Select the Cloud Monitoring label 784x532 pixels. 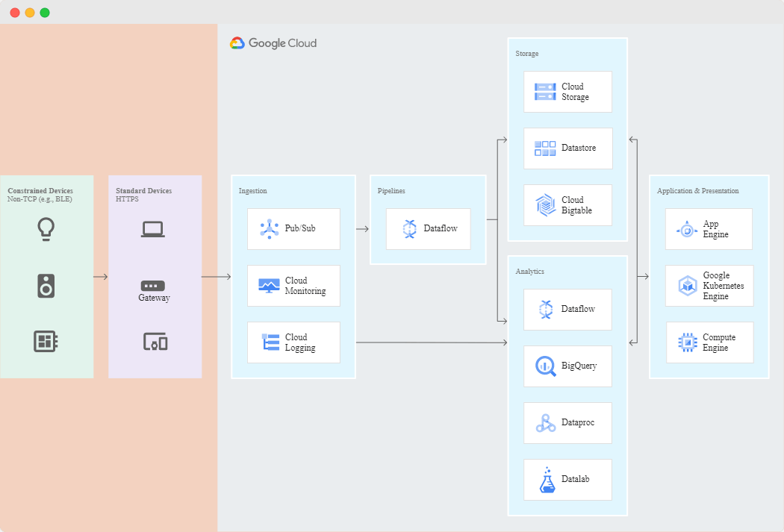click(x=305, y=286)
